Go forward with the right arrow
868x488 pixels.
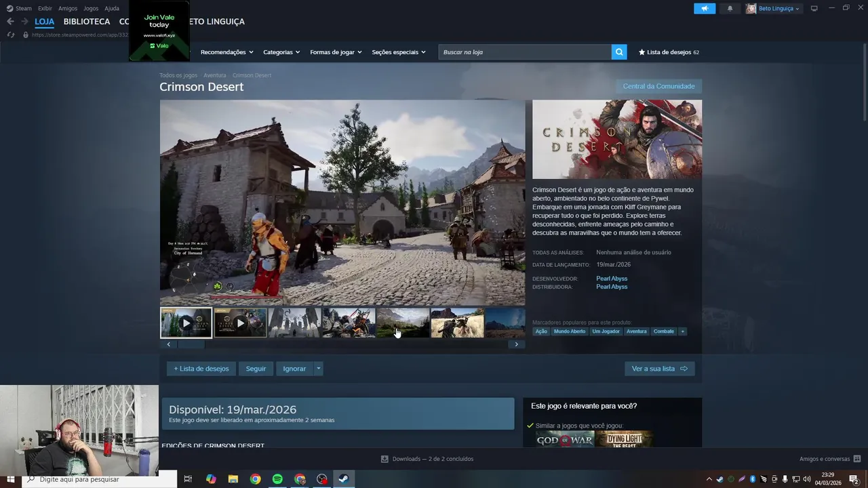pyautogui.click(x=25, y=22)
